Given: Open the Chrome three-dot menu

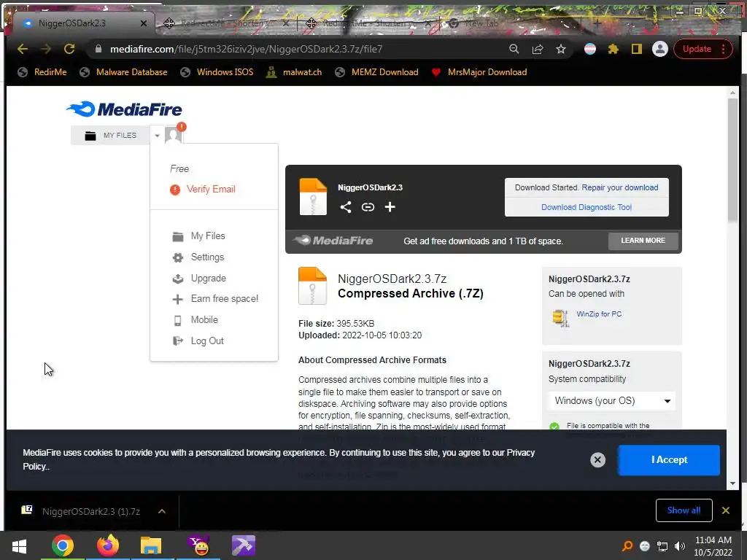Looking at the screenshot, I should point(724,49).
